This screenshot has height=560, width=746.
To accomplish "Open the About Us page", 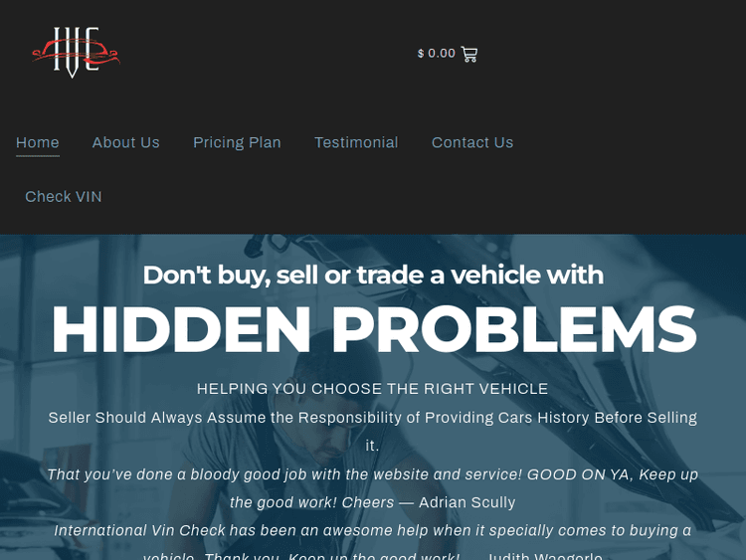I will pyautogui.click(x=126, y=143).
